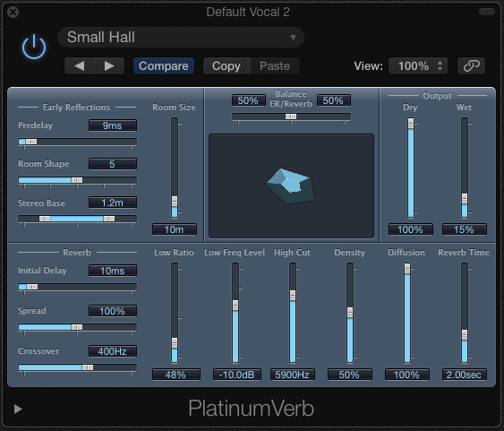504x431 pixels.
Task: Open the View 100% size stepper
Action: coord(418,66)
